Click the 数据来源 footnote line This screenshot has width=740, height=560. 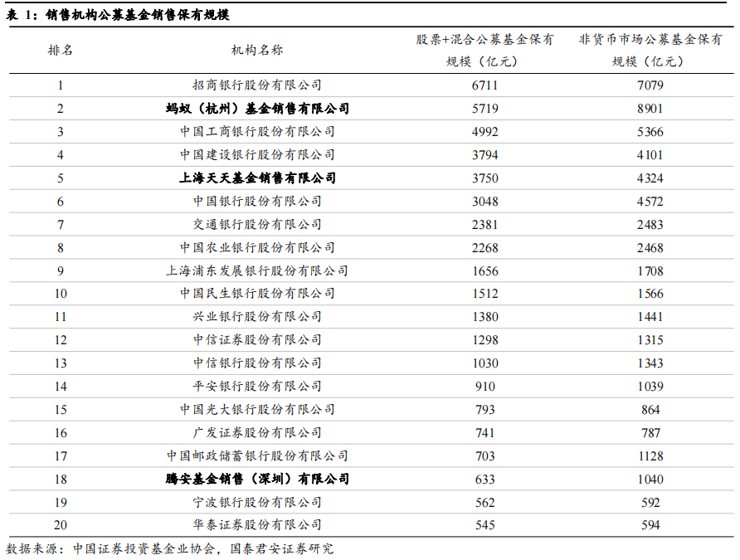click(169, 548)
